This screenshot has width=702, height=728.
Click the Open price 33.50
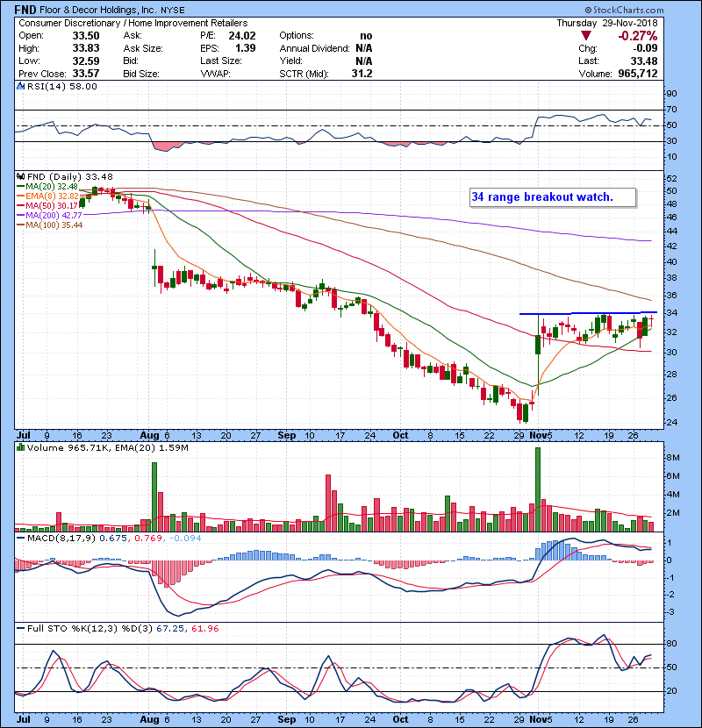pyautogui.click(x=86, y=36)
